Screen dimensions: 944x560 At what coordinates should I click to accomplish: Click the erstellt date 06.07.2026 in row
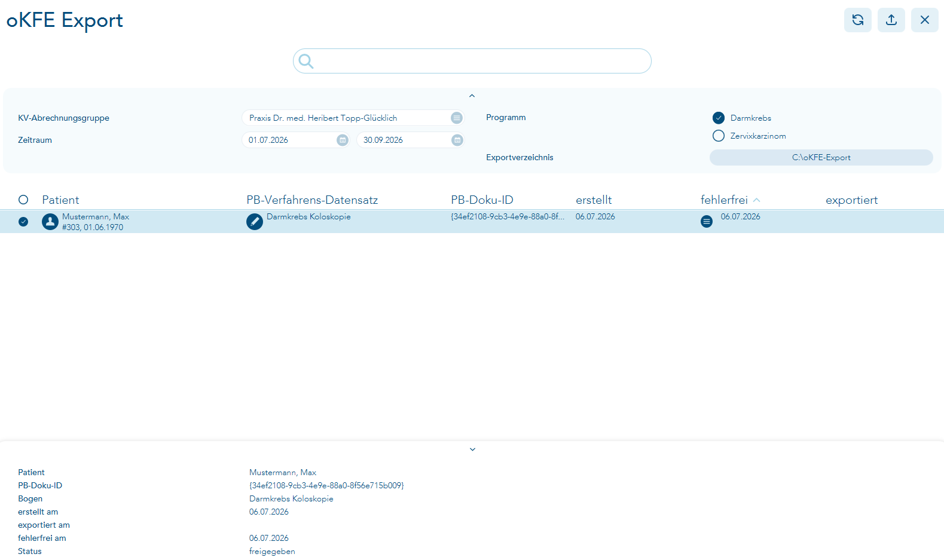[595, 216]
